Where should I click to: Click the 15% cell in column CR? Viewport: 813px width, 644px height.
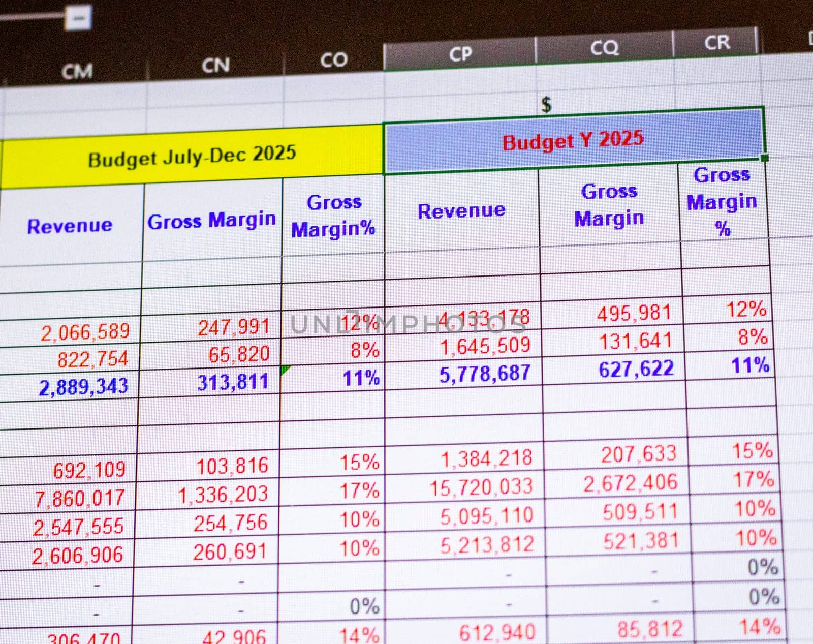tap(733, 450)
